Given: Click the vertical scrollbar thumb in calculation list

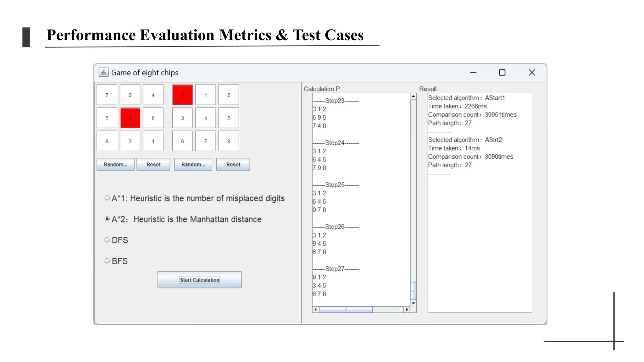Looking at the screenshot, I should (414, 291).
